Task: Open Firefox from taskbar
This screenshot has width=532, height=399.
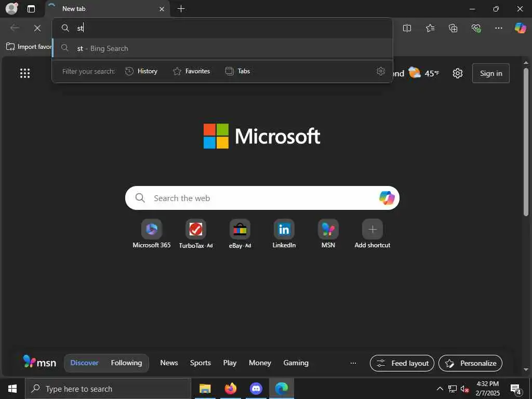Action: pos(231,389)
